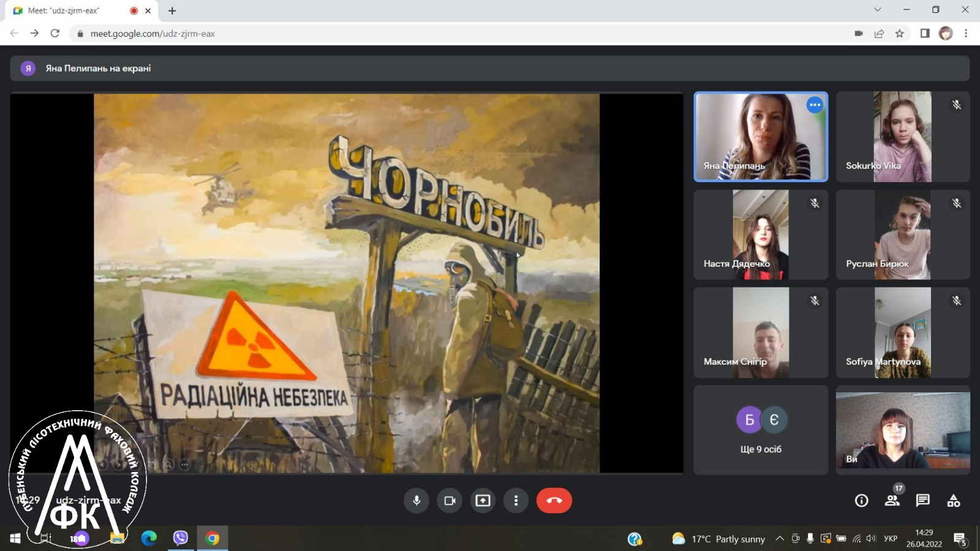Open Microsoft Edge from the taskbar

click(149, 538)
